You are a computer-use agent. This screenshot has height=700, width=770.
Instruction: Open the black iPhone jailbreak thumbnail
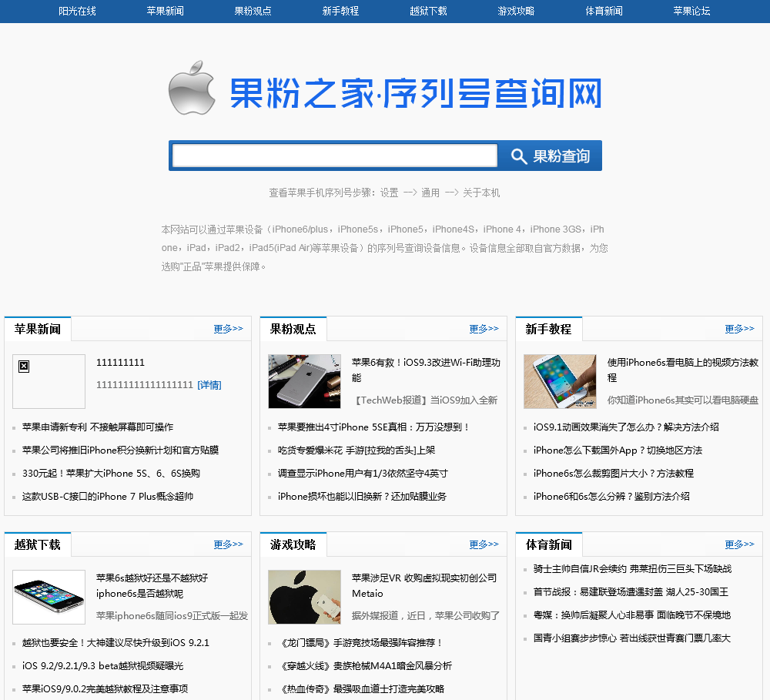coord(49,597)
